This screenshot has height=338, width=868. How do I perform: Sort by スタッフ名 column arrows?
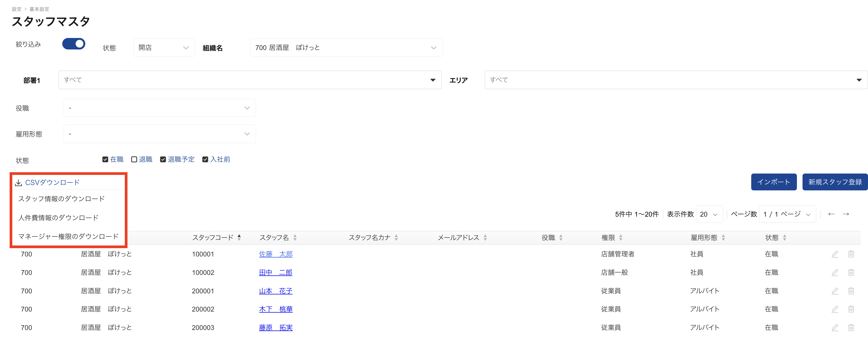295,237
